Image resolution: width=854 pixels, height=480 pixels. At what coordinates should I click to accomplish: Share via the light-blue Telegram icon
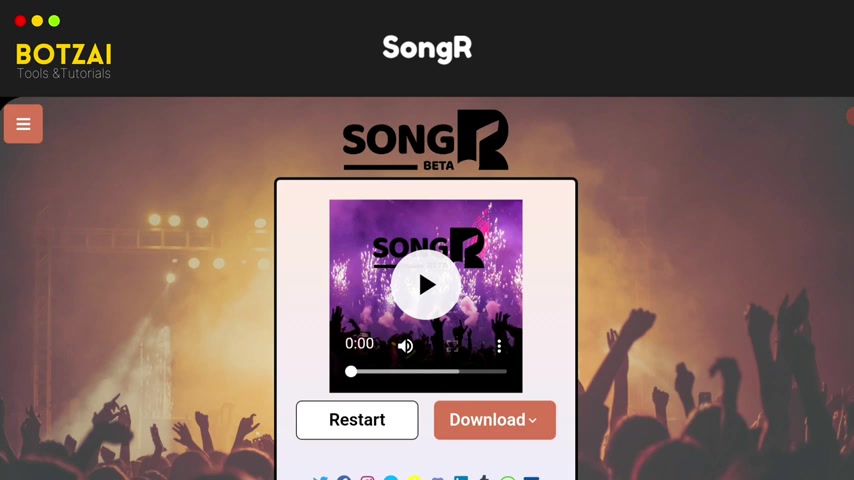(391, 478)
